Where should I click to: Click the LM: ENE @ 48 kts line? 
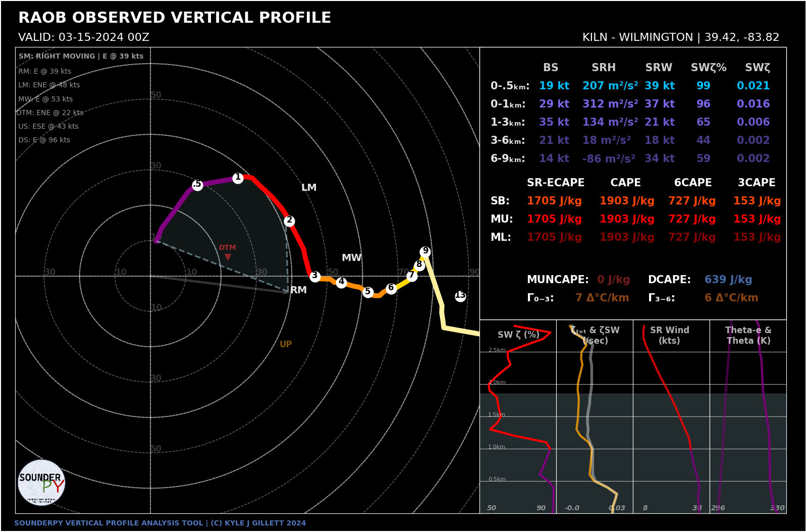(x=49, y=85)
